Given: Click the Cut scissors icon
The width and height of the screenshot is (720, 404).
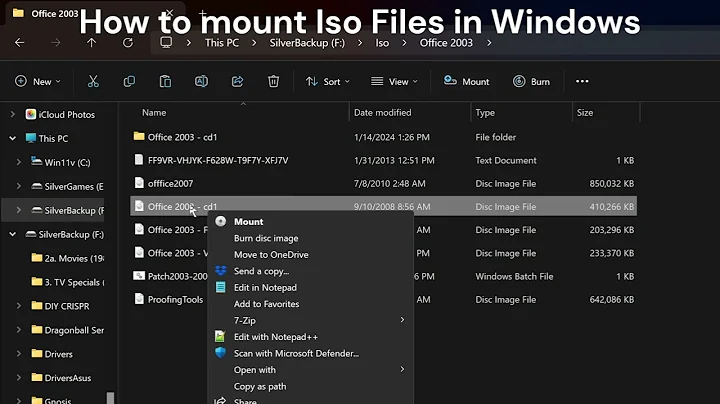Looking at the screenshot, I should coord(93,82).
